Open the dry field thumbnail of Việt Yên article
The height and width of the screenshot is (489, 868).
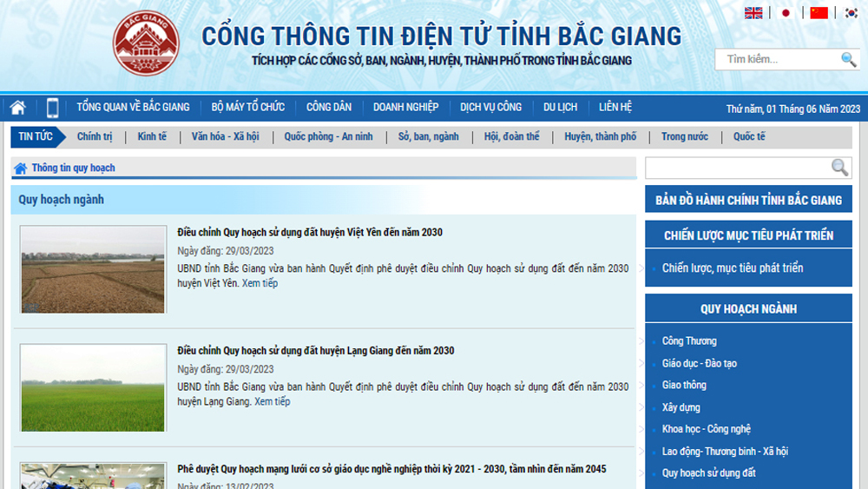click(93, 269)
